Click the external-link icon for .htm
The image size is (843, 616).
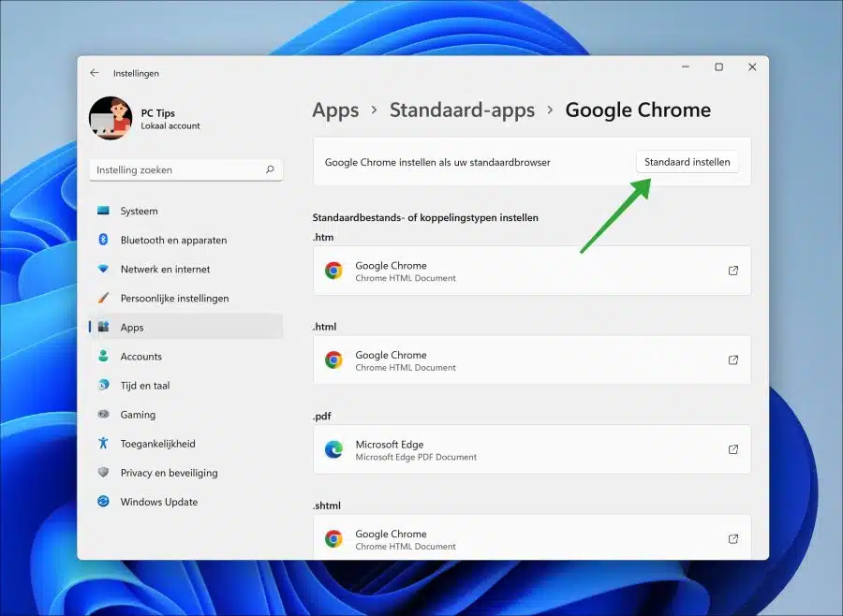click(733, 271)
